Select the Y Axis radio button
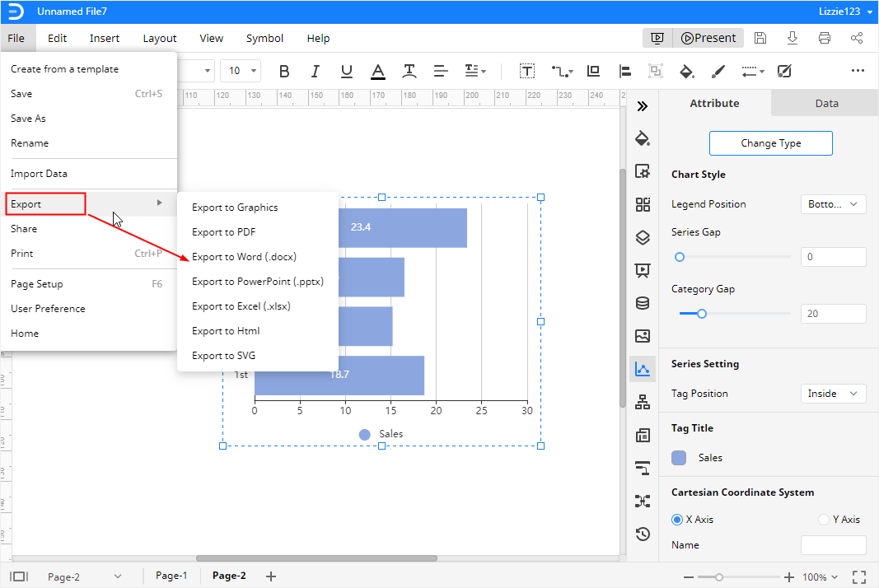This screenshot has width=879, height=588. (x=824, y=520)
